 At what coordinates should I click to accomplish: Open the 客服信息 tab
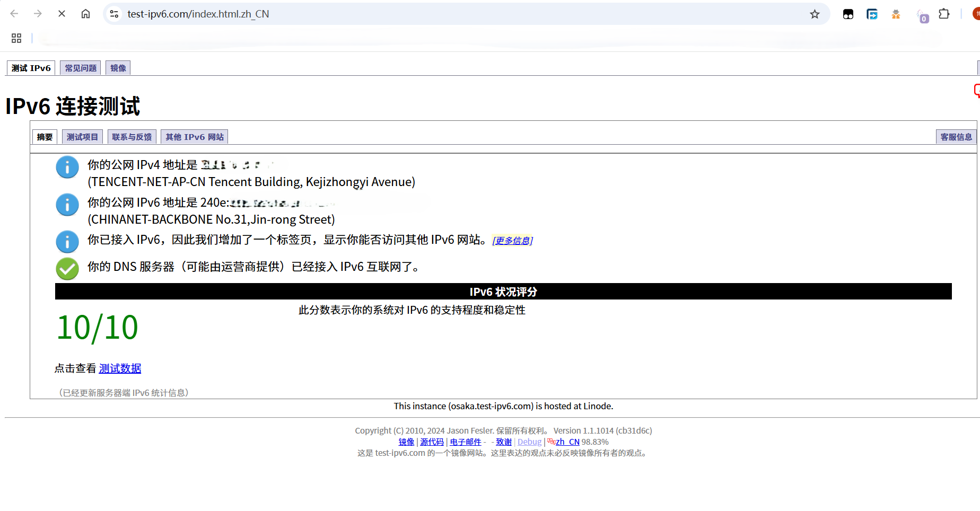point(956,137)
